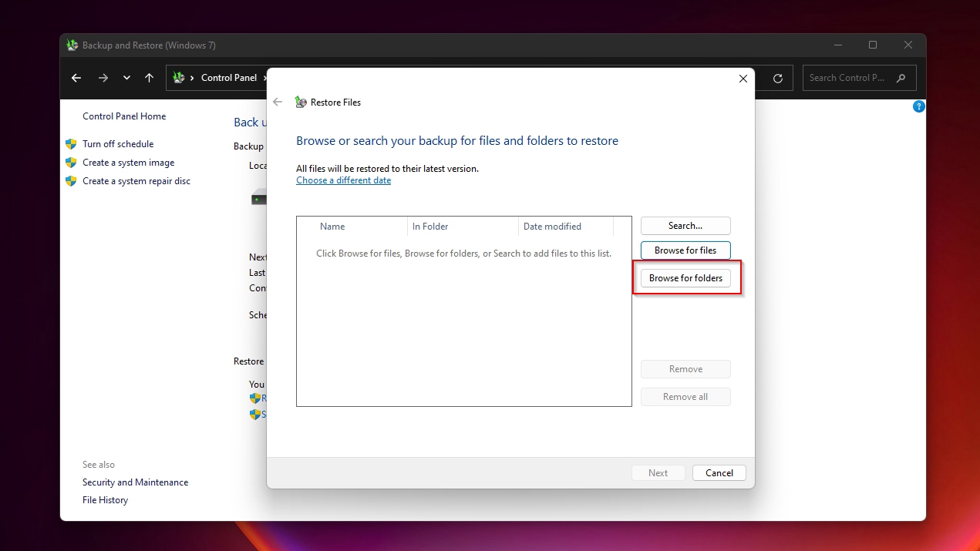Click the Backup and Restore title bar icon
This screenshot has width=980, height=551.
72,45
